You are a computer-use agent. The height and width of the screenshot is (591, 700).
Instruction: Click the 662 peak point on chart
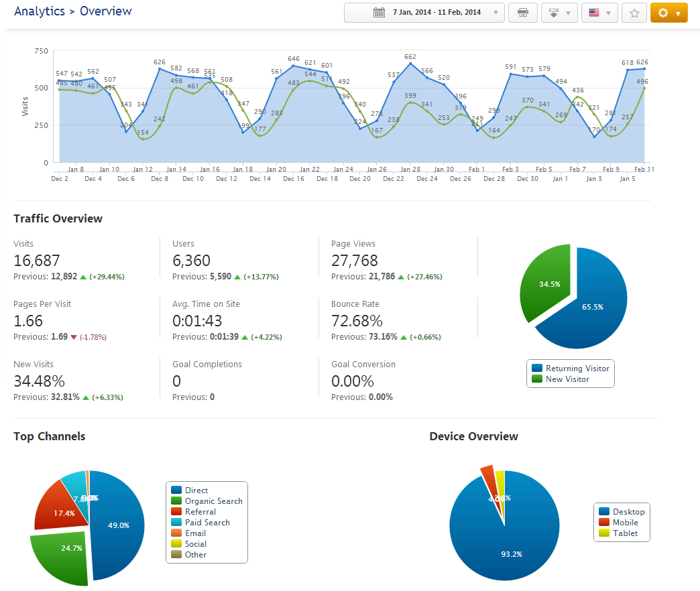[x=410, y=64]
